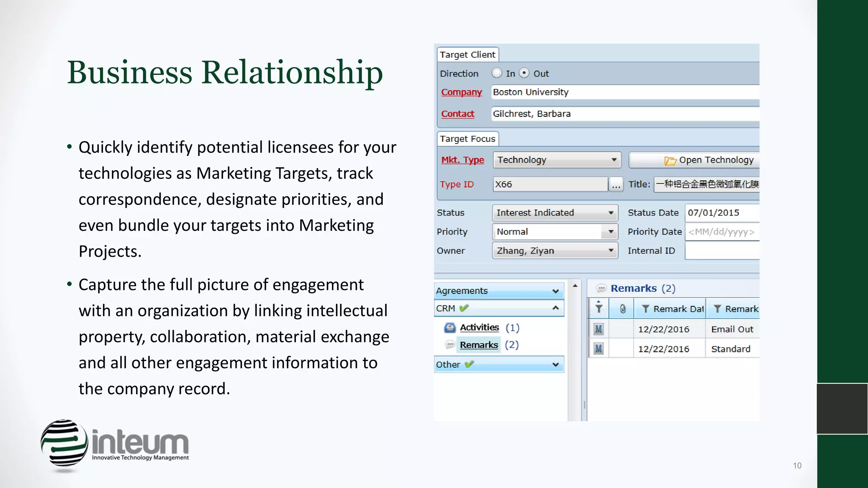Image resolution: width=868 pixels, height=488 pixels.
Task: Switch to the Target Client tab
Action: pyautogui.click(x=467, y=55)
